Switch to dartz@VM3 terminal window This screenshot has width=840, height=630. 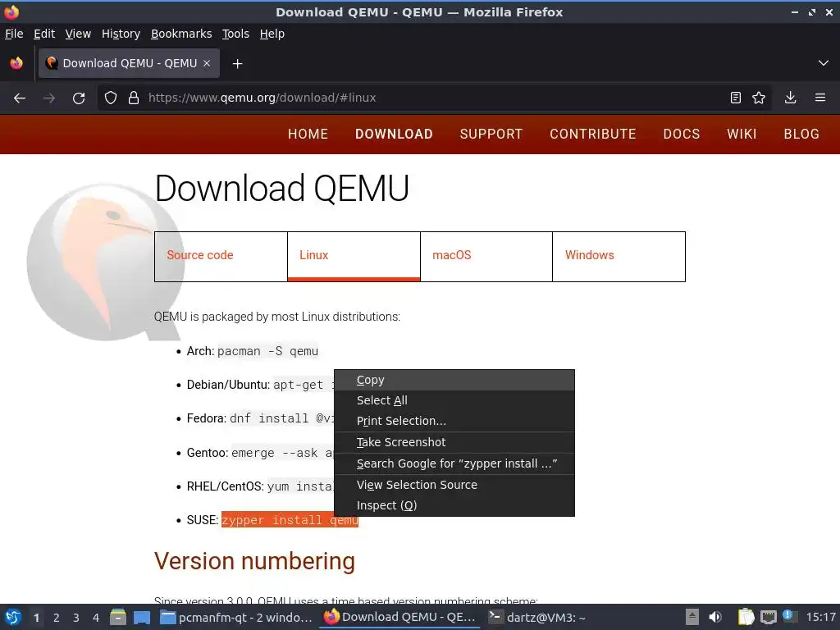tap(538, 617)
